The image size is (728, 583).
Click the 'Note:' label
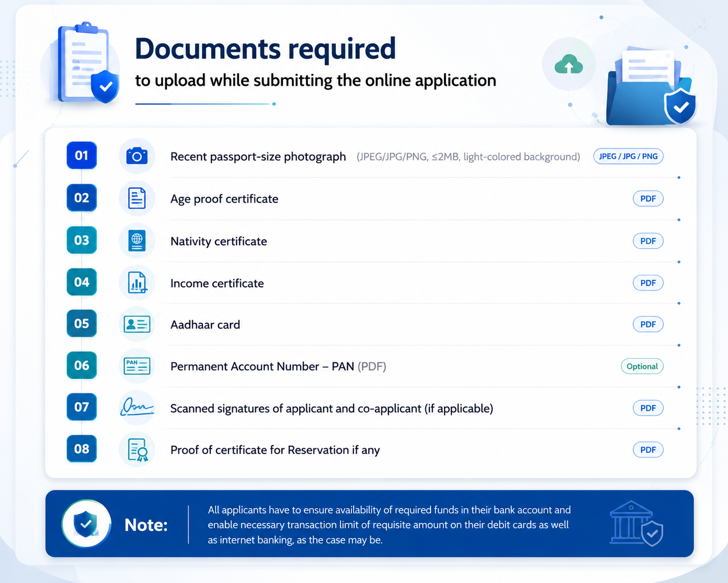click(146, 525)
